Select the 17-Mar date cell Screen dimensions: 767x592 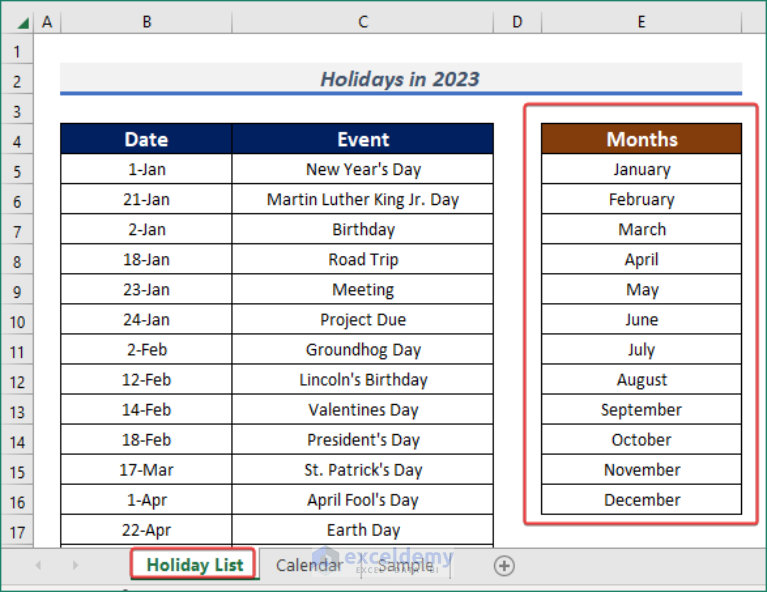[x=146, y=470]
